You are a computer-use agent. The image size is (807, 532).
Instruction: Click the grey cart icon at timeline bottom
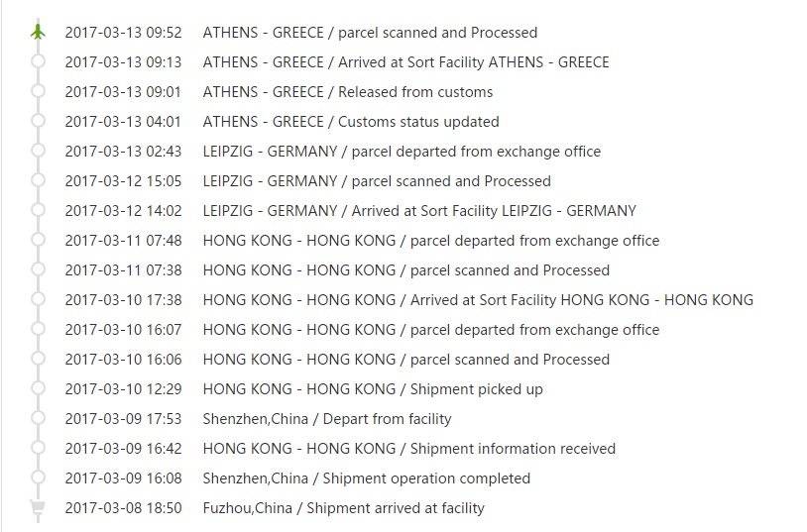click(38, 508)
